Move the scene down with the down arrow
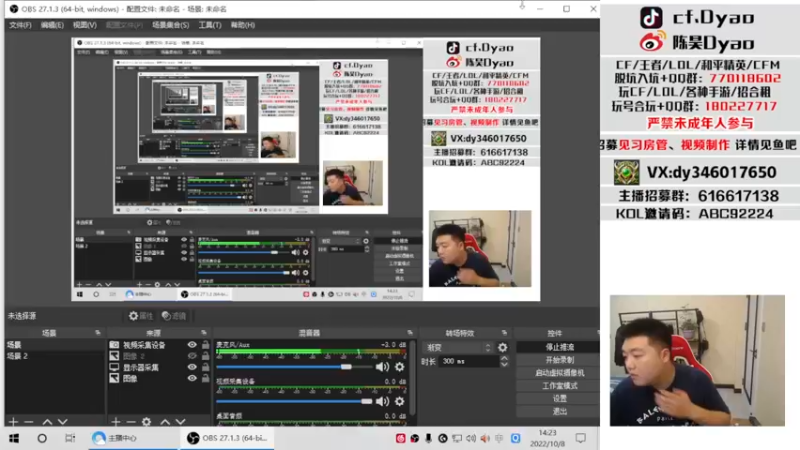 [x=63, y=422]
